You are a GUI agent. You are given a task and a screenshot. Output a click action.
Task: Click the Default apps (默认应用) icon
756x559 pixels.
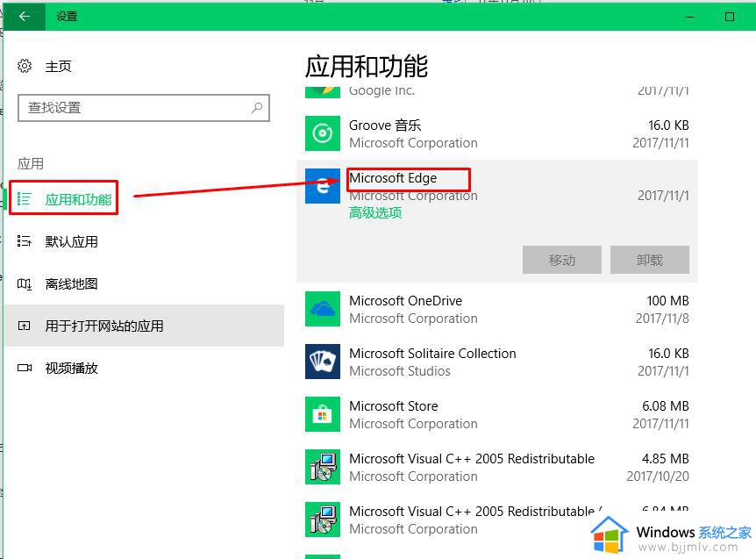pos(24,241)
